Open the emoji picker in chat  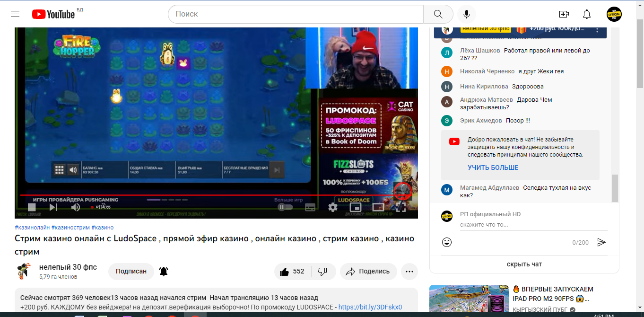pyautogui.click(x=446, y=242)
